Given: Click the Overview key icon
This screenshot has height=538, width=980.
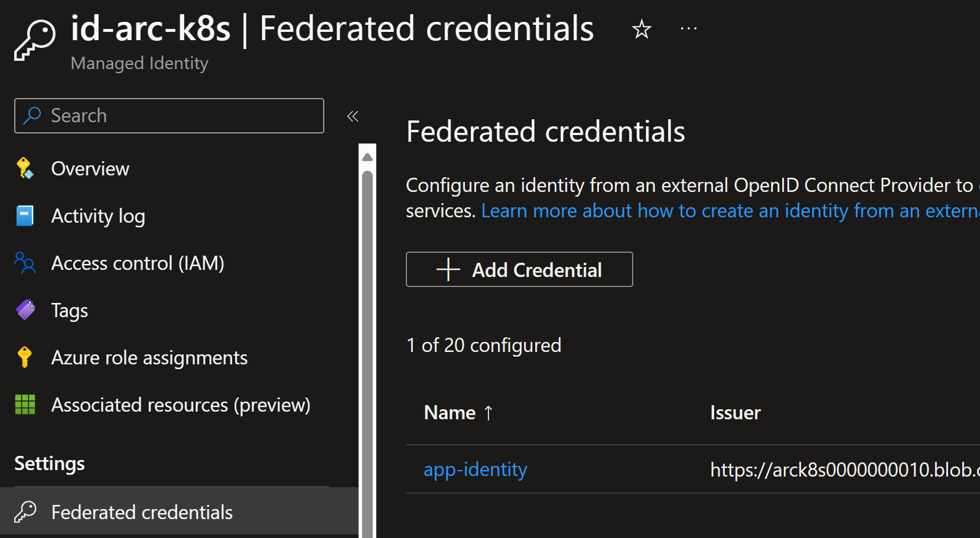Looking at the screenshot, I should click(25, 168).
